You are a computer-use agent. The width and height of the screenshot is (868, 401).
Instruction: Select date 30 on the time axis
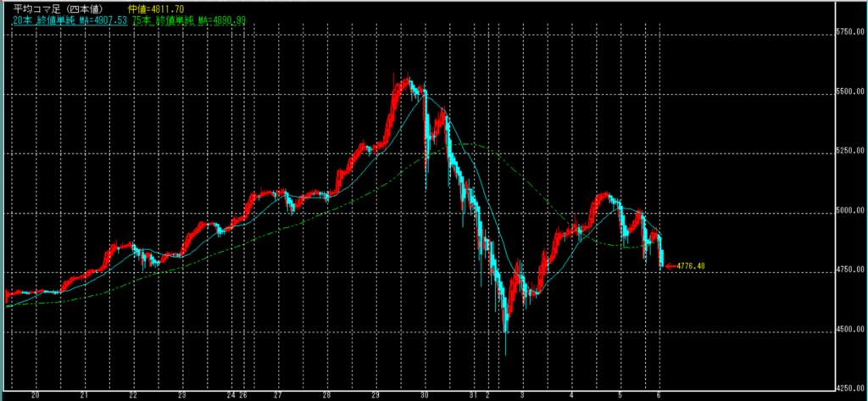pyautogui.click(x=424, y=395)
